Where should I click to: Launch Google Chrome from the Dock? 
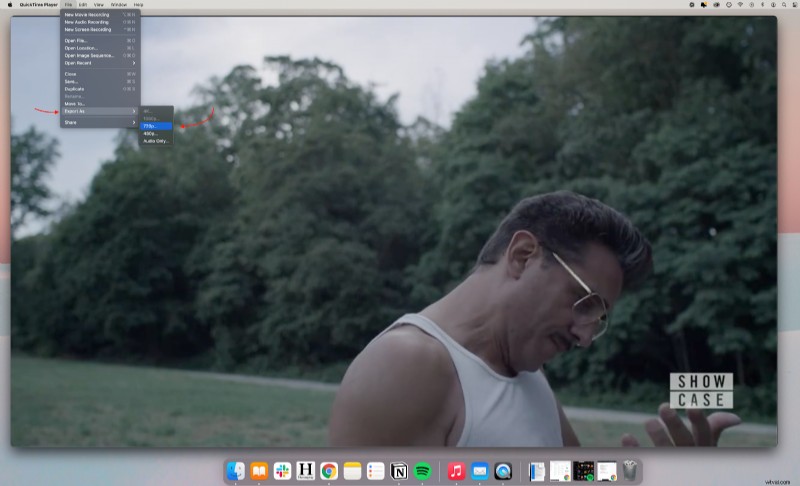tap(329, 471)
